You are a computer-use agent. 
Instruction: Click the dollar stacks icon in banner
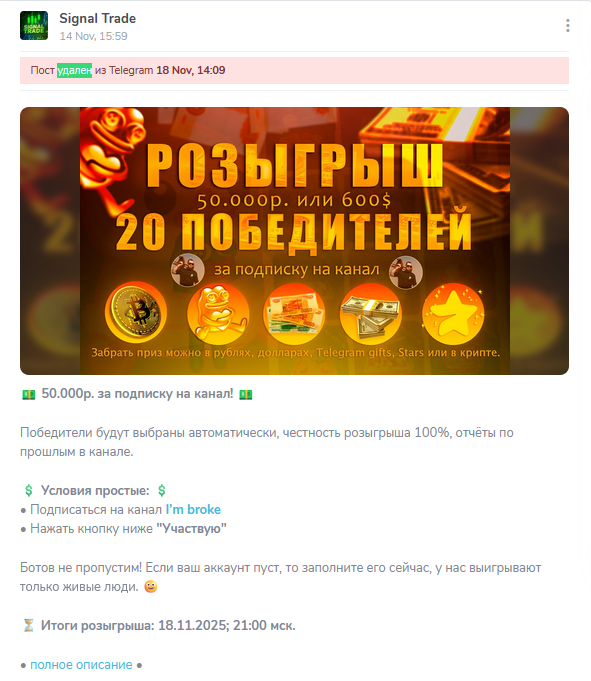pyautogui.click(x=370, y=313)
